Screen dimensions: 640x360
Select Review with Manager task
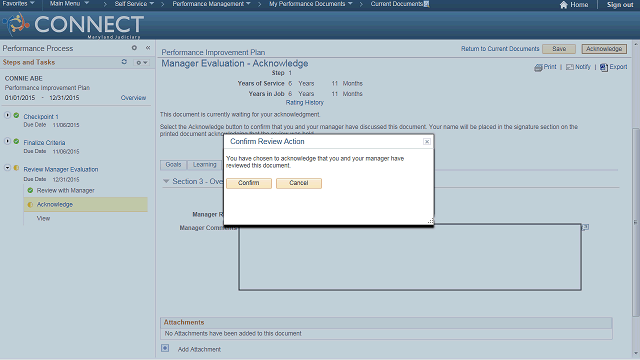pyautogui.click(x=65, y=191)
